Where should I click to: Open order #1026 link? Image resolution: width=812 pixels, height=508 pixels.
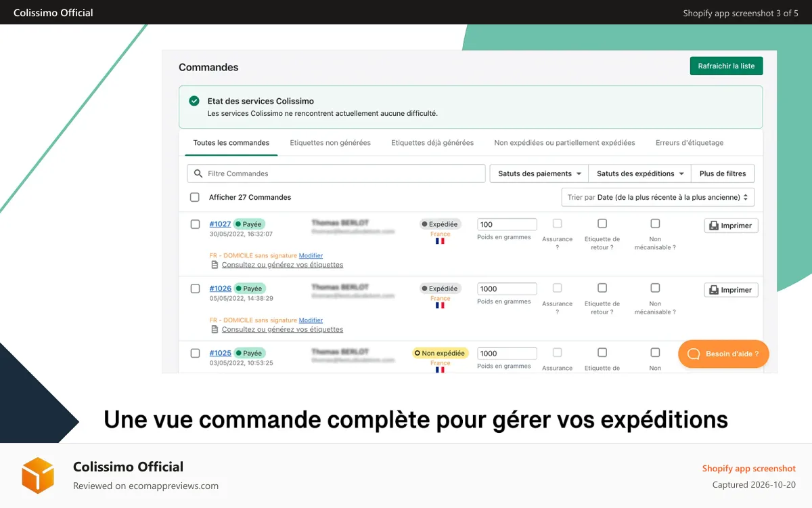point(220,289)
